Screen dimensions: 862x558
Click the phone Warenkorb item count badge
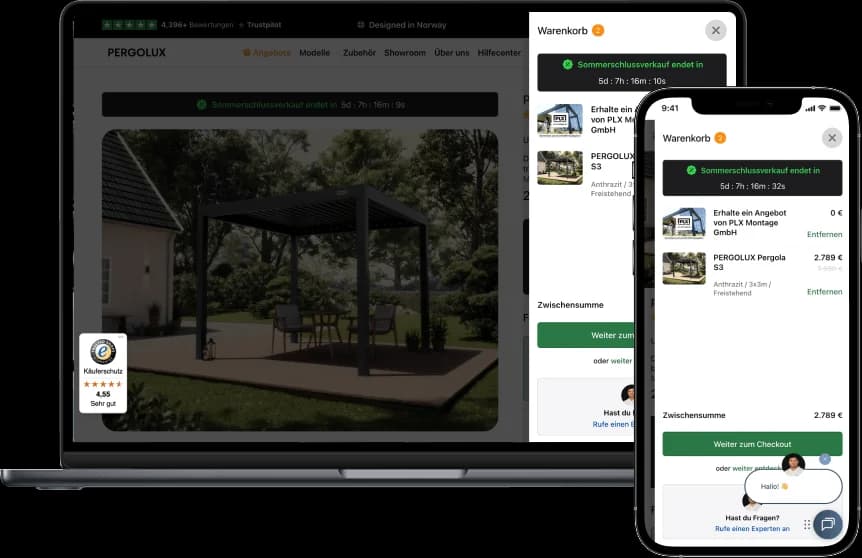[x=720, y=138]
